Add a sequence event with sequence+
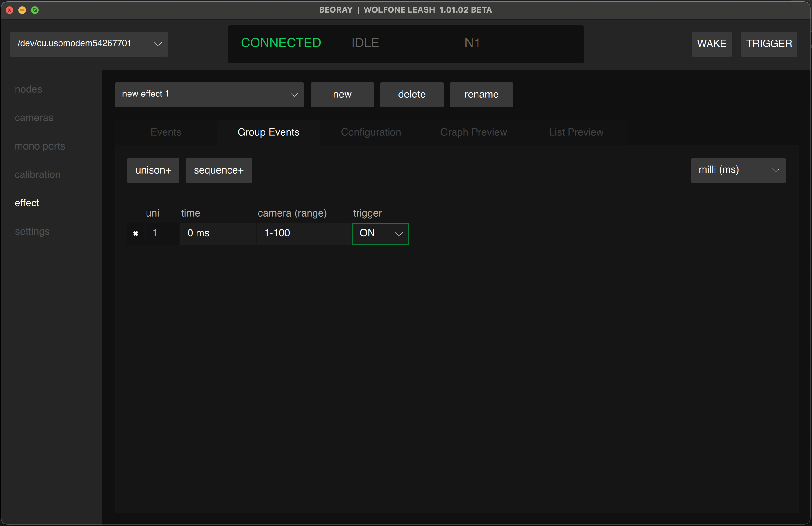Viewport: 812px width, 526px height. (x=218, y=170)
